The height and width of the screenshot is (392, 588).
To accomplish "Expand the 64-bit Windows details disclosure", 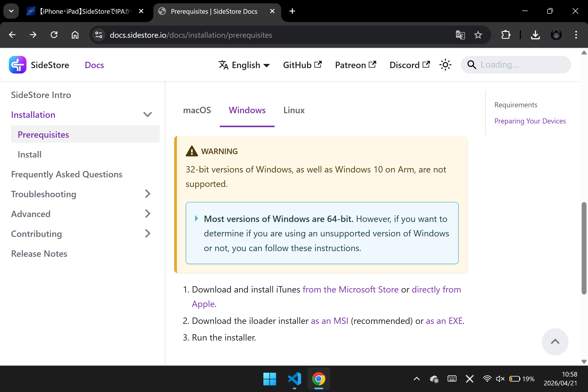I will click(196, 219).
